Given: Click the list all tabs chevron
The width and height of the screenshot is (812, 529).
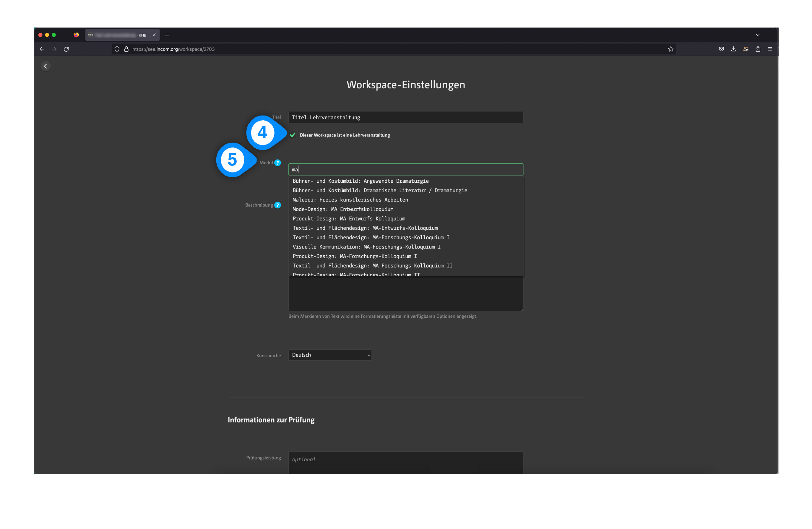Looking at the screenshot, I should pos(758,35).
